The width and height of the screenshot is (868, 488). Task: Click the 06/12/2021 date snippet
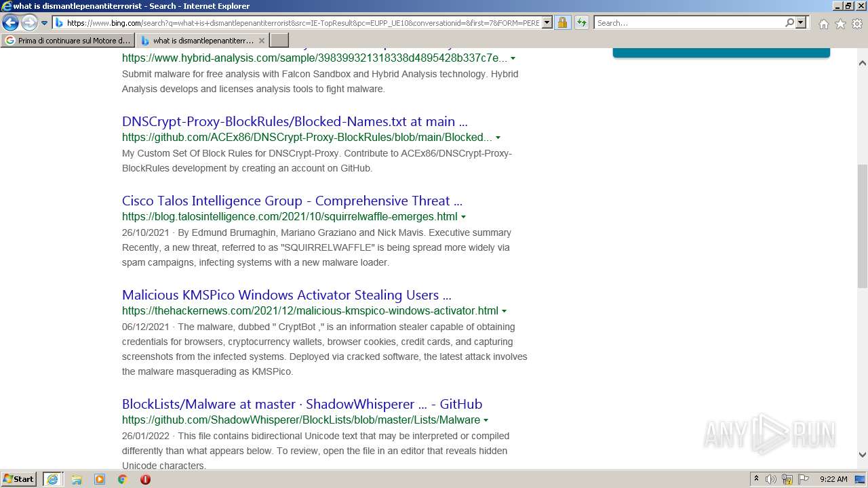click(146, 327)
